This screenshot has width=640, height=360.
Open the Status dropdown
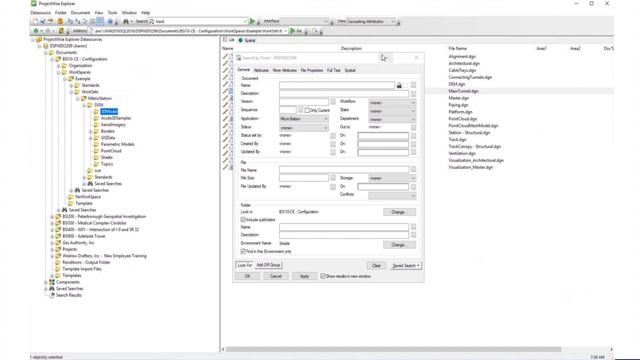[304, 128]
